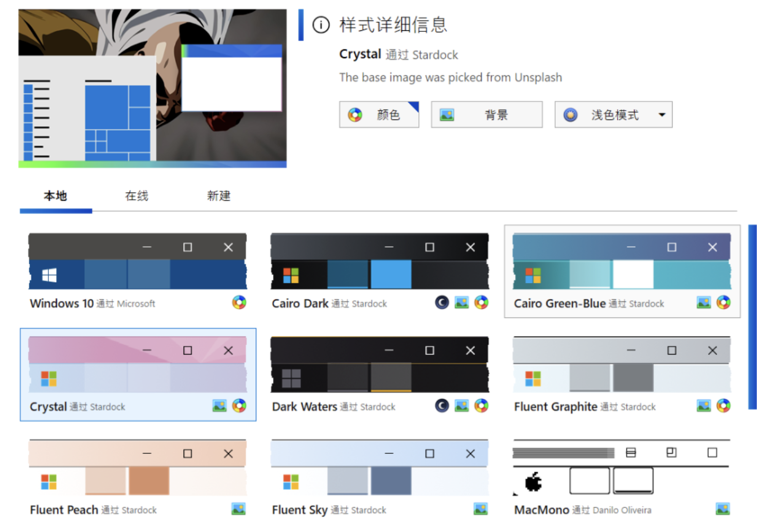Click the sun icon in the 浅色模式 button
The width and height of the screenshot is (757, 532).
pyautogui.click(x=569, y=114)
